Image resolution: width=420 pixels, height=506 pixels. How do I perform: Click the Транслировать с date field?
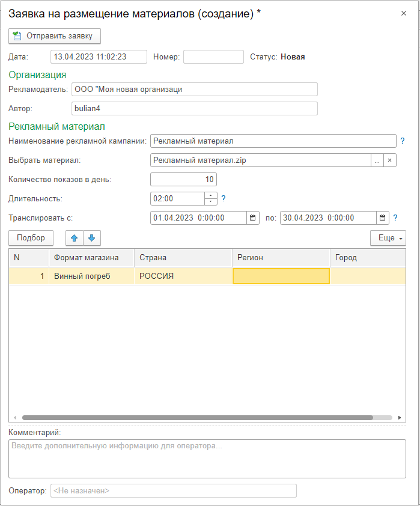(x=198, y=218)
